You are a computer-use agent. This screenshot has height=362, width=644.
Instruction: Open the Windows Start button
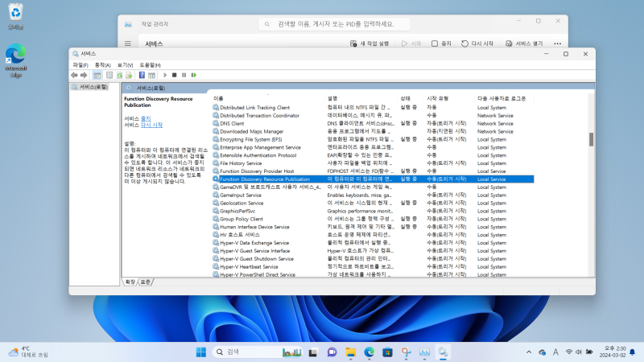coord(201,352)
